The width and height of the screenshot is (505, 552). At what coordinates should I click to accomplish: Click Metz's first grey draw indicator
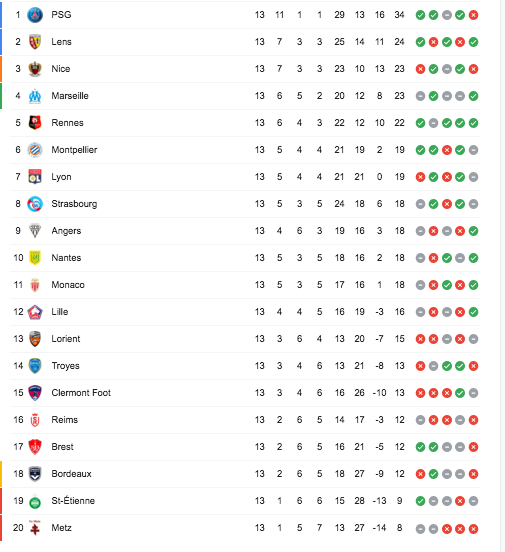[420, 528]
